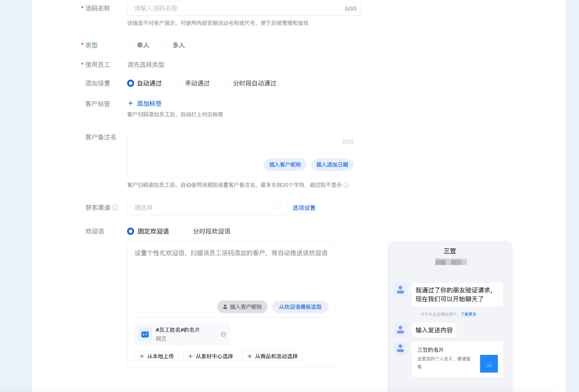This screenshot has width=579, height=392.
Task: Click 添加标签 to add customer tag
Action: pyautogui.click(x=145, y=104)
